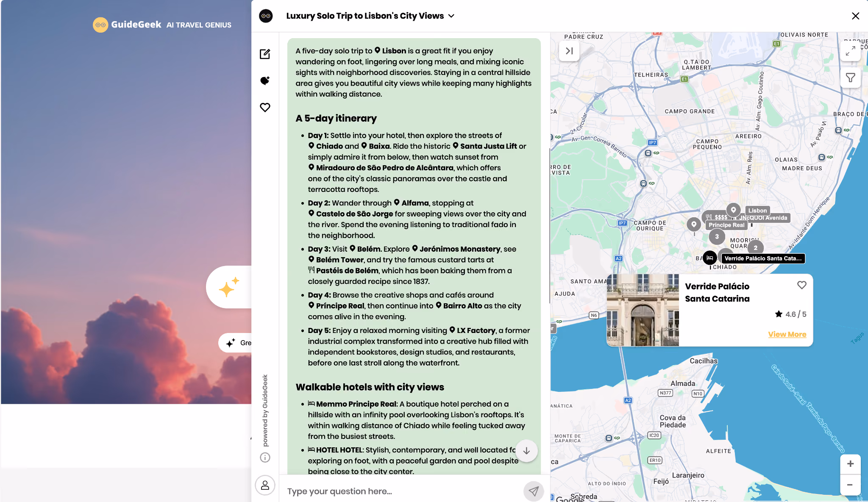The image size is (868, 502).
Task: Click the 'A 5-day itinerary' heading
Action: point(336,118)
